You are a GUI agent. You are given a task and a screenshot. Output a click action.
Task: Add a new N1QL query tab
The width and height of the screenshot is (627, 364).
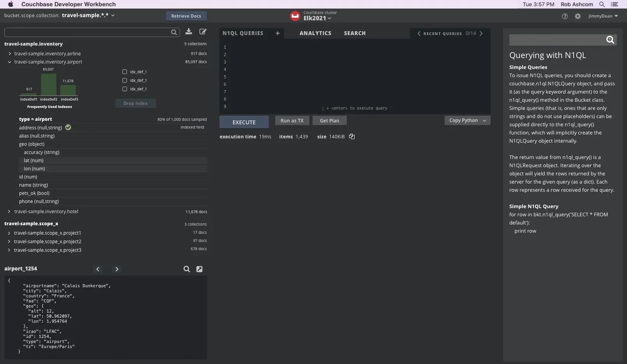tap(277, 33)
